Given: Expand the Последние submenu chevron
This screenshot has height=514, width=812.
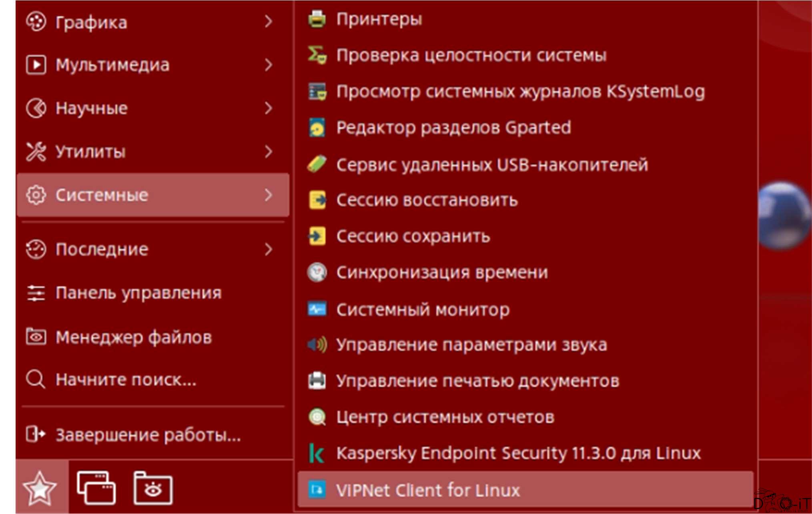Looking at the screenshot, I should coord(269,249).
